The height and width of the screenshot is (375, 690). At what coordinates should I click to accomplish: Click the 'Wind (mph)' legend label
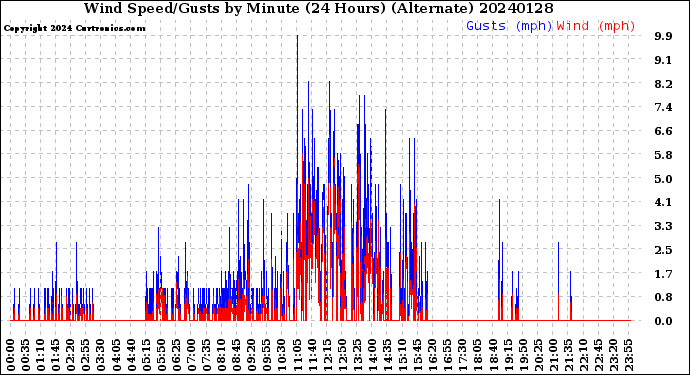tap(596, 26)
